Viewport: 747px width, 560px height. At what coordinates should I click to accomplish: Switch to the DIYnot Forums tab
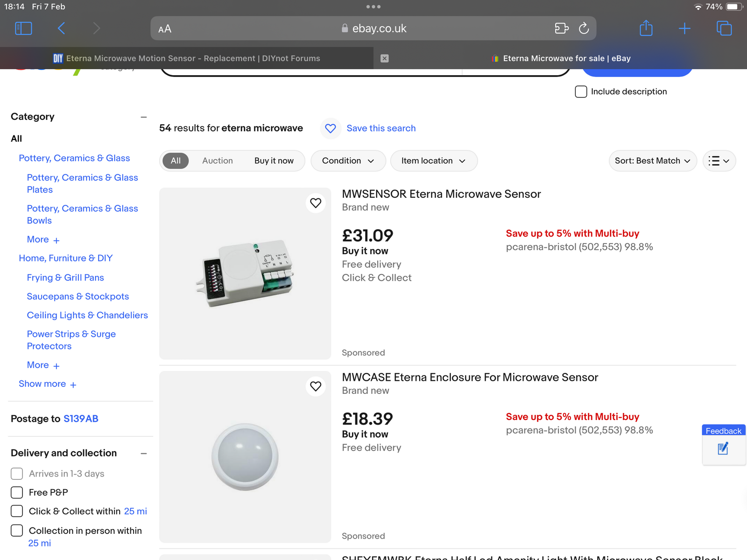(x=187, y=58)
